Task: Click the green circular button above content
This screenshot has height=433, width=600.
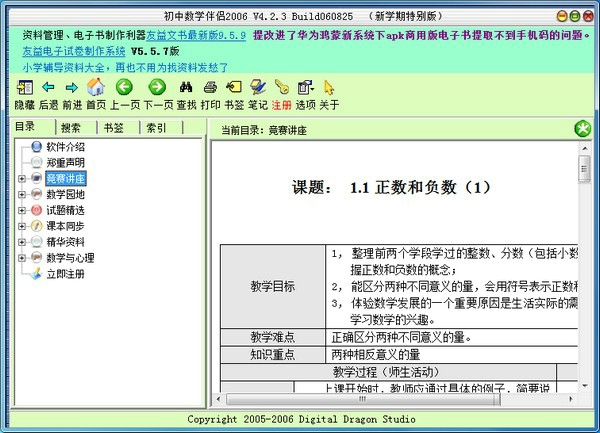Action: coord(583,129)
